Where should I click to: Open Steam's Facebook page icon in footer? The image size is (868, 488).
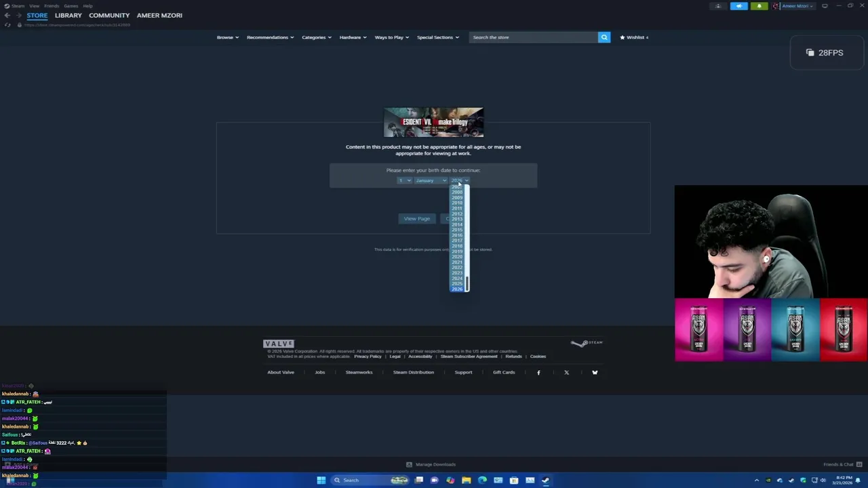538,372
